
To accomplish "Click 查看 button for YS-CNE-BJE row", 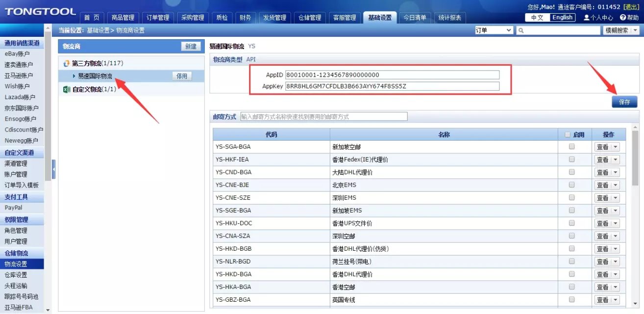I will point(603,185).
